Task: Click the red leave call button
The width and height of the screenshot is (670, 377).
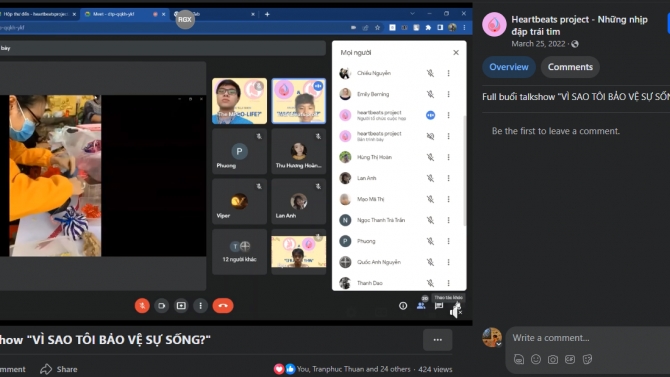Action: click(x=223, y=306)
